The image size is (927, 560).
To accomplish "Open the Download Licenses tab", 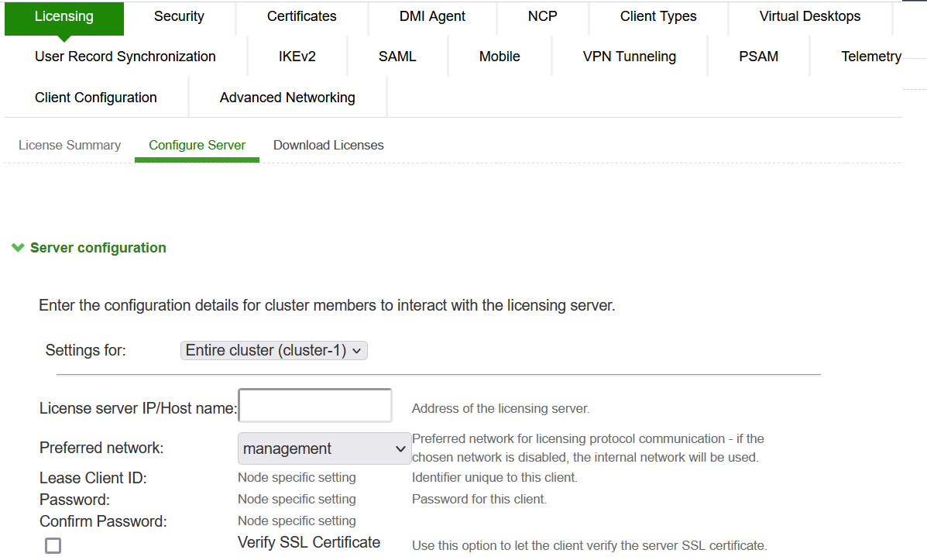I will 328,146.
